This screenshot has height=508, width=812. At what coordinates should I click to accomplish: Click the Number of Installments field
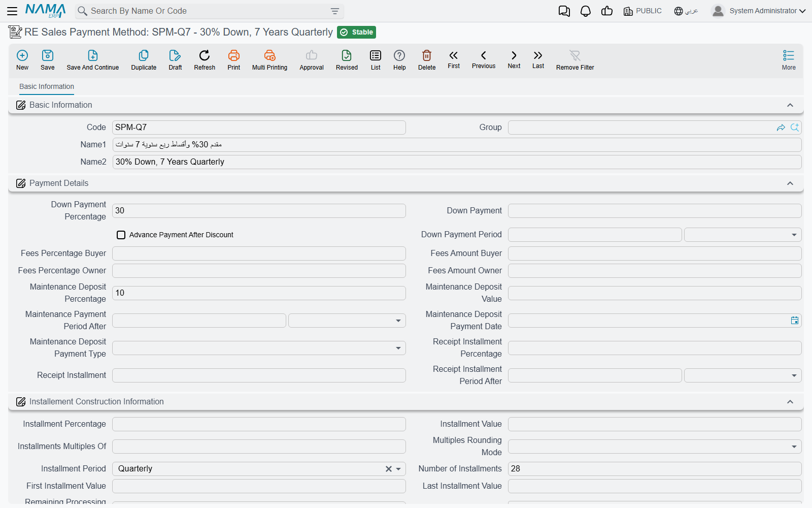pyautogui.click(x=655, y=469)
